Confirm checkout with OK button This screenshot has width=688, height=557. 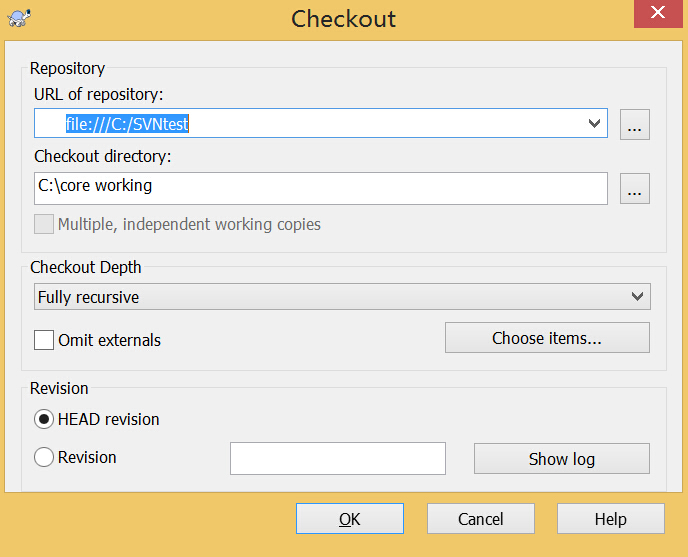[x=350, y=518]
